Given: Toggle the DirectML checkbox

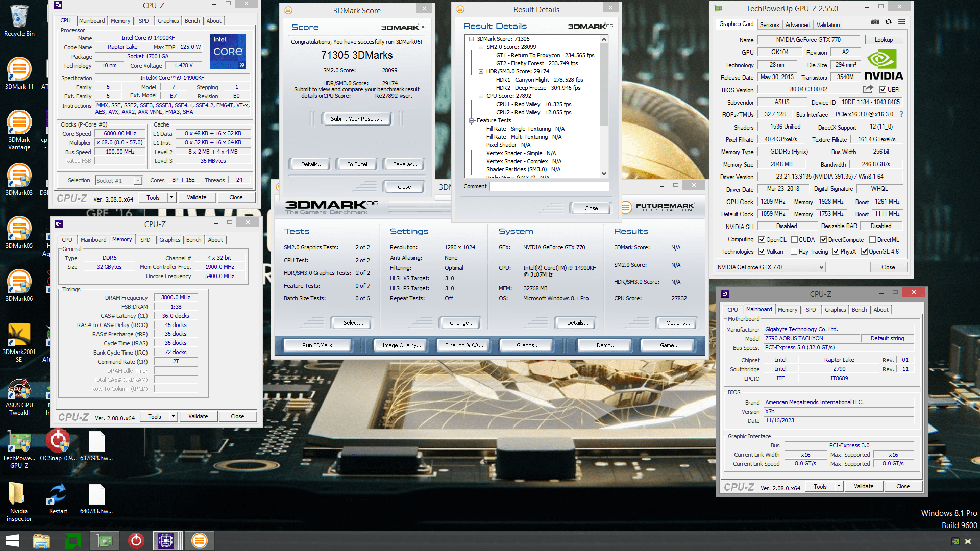Looking at the screenshot, I should pos(872,240).
